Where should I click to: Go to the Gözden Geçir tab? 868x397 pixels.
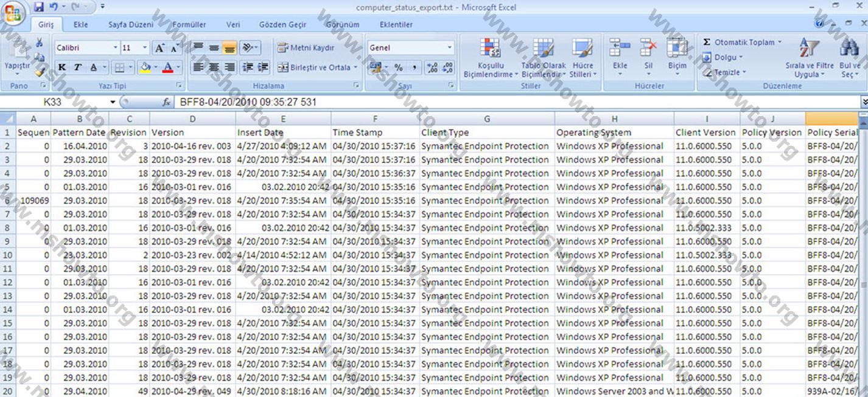282,24
